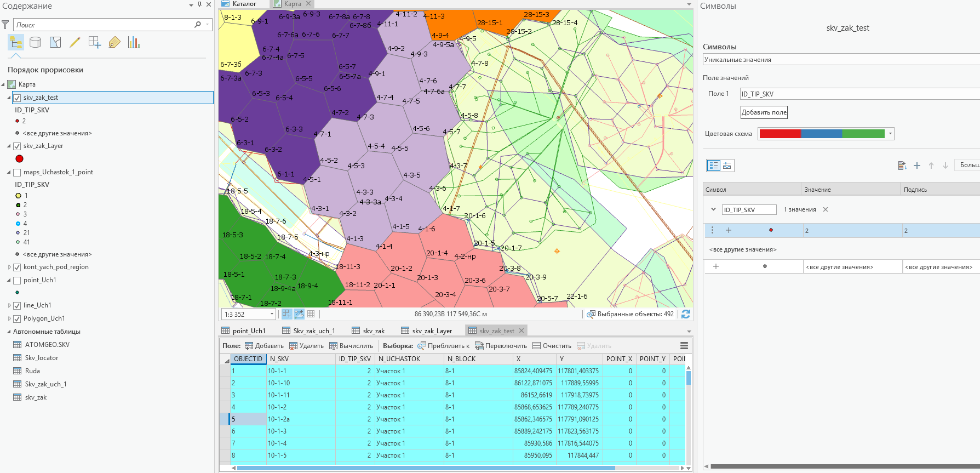Uncheck the skv_zak_test layer checkbox

tap(17, 98)
